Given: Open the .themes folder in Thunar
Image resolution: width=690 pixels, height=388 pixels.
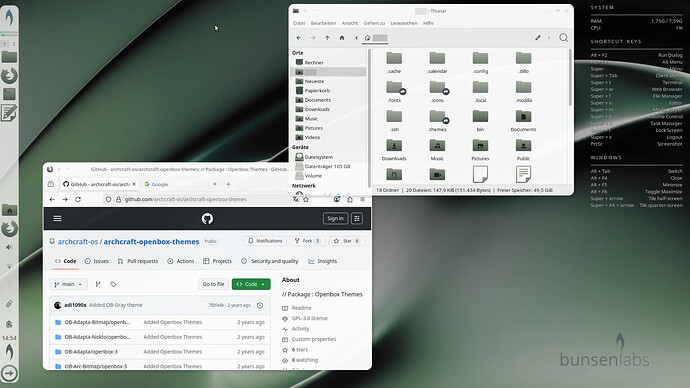Looking at the screenshot, I should coord(437,121).
